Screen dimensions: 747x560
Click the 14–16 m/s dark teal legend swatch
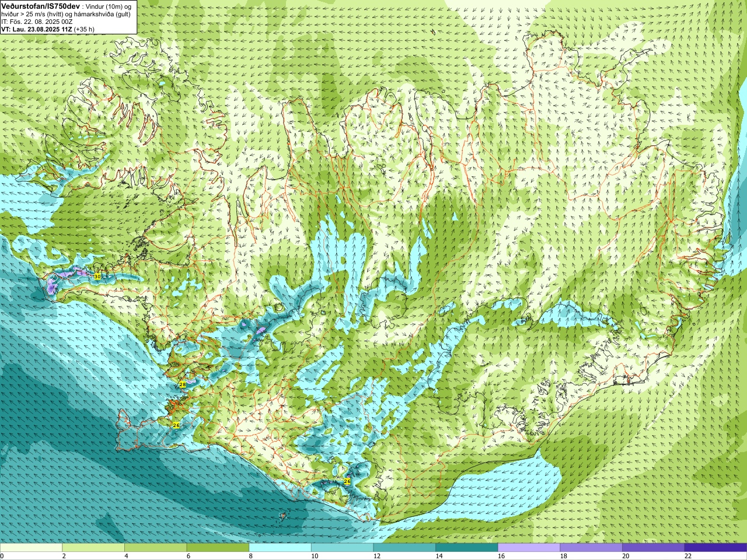click(467, 548)
